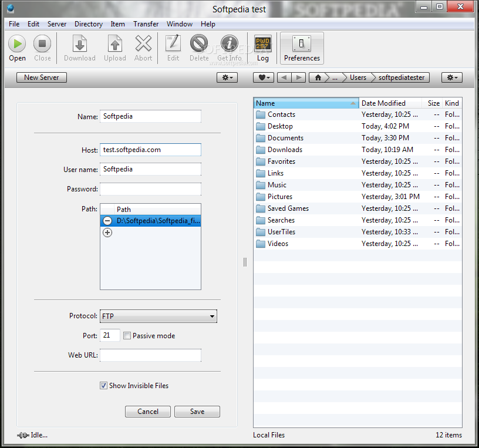This screenshot has height=448, width=479.
Task: Click the Get Info toolbar icon
Action: [x=230, y=43]
